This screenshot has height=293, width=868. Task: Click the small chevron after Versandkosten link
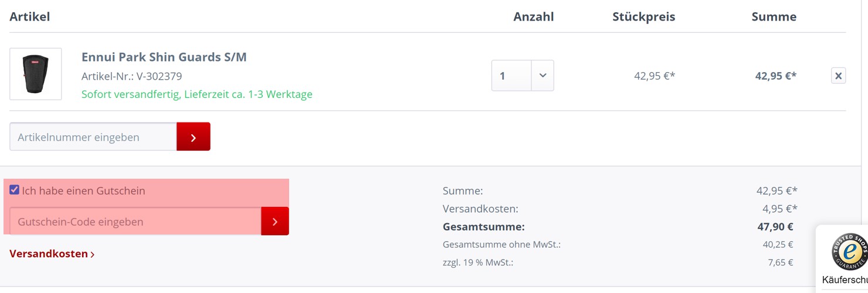point(93,254)
